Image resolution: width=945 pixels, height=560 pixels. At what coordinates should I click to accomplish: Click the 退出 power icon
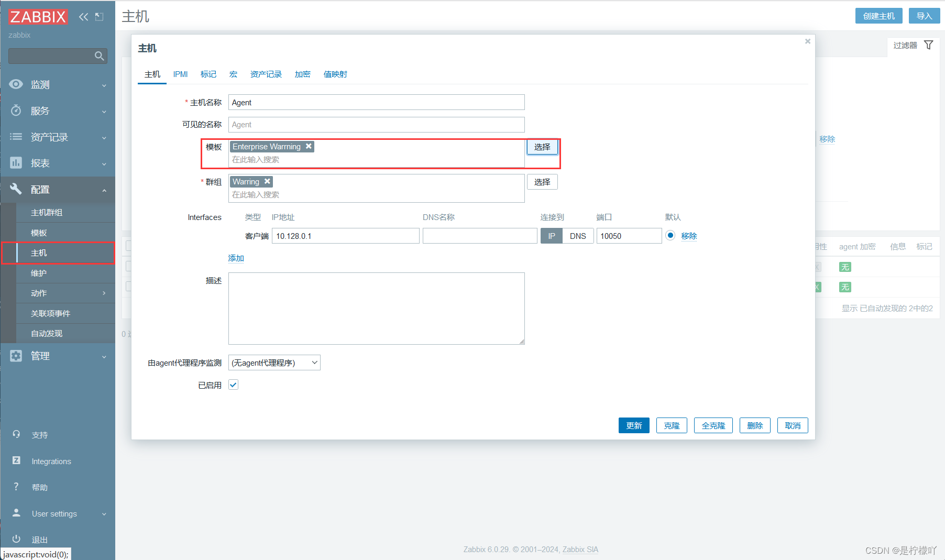(x=16, y=539)
